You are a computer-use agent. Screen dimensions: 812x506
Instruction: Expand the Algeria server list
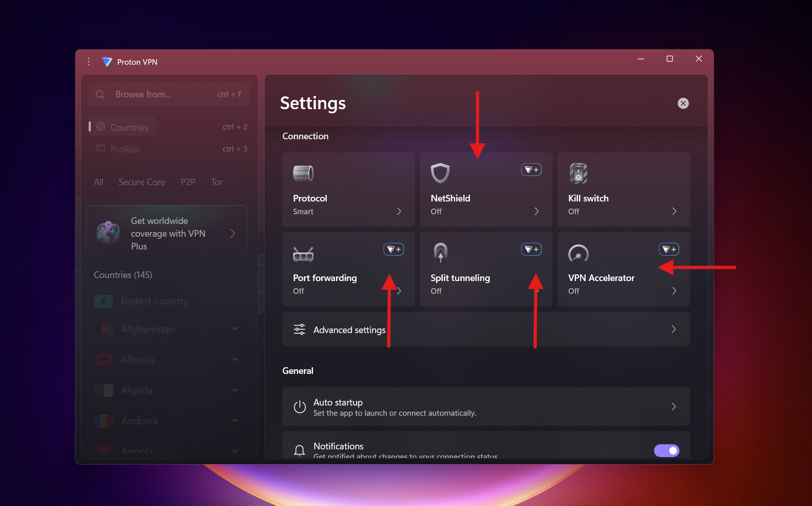point(235,390)
